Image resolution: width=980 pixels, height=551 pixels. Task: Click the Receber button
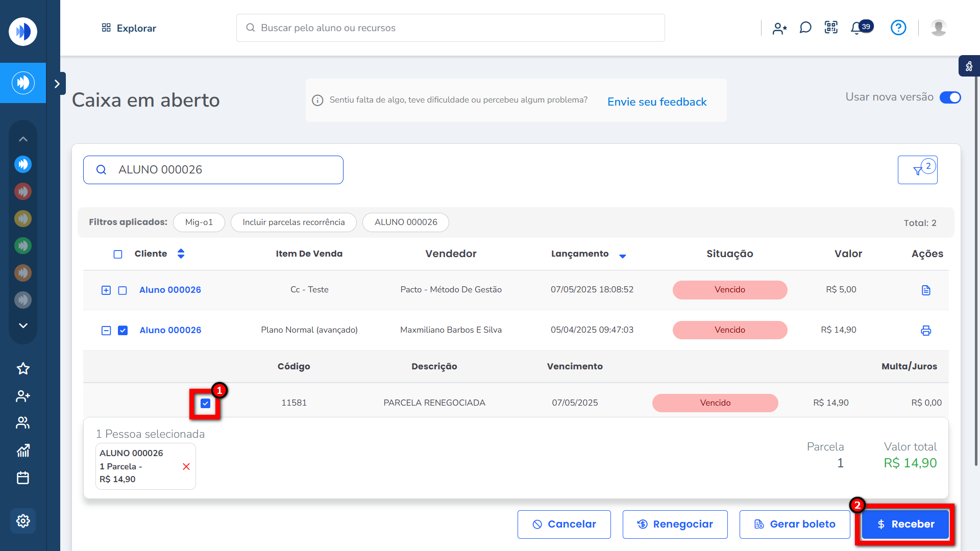905,524
